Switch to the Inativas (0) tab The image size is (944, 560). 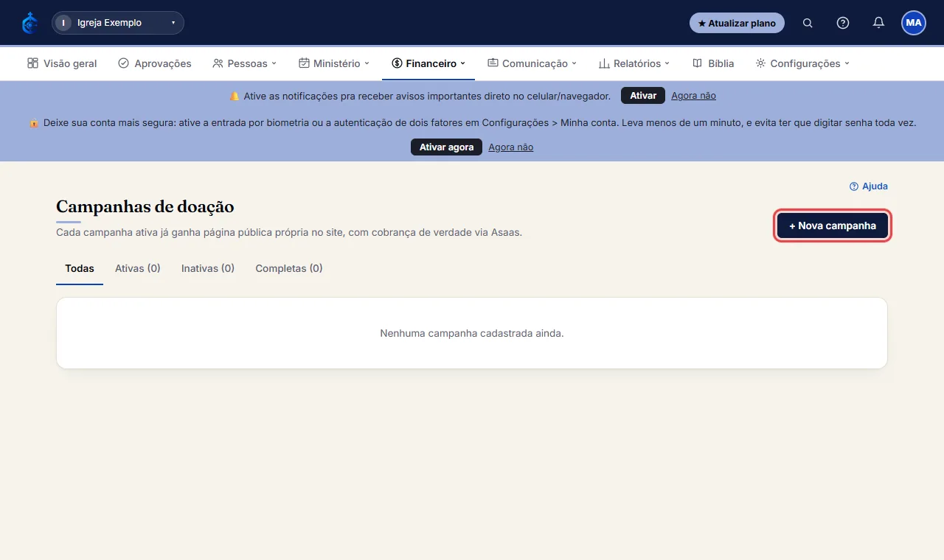[208, 268]
